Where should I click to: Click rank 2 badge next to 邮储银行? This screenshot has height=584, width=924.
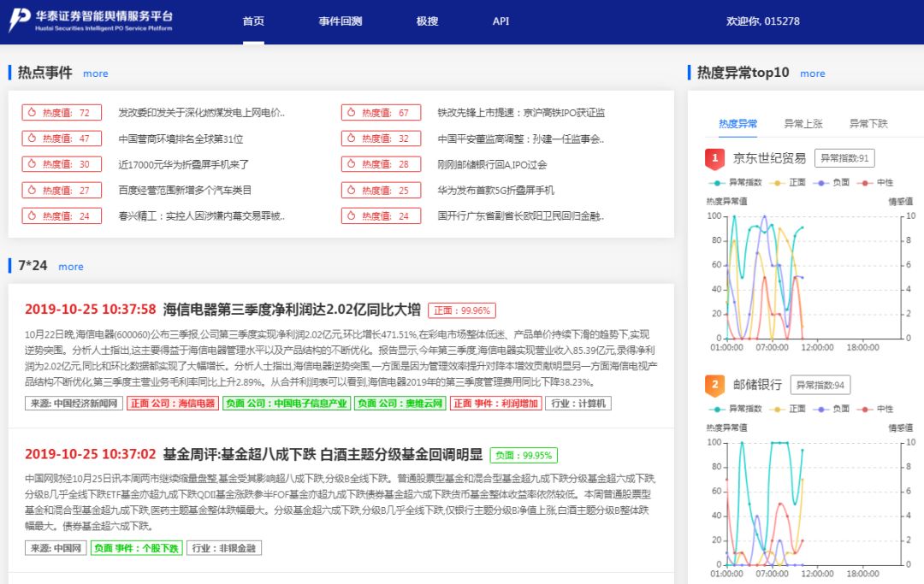pos(714,385)
